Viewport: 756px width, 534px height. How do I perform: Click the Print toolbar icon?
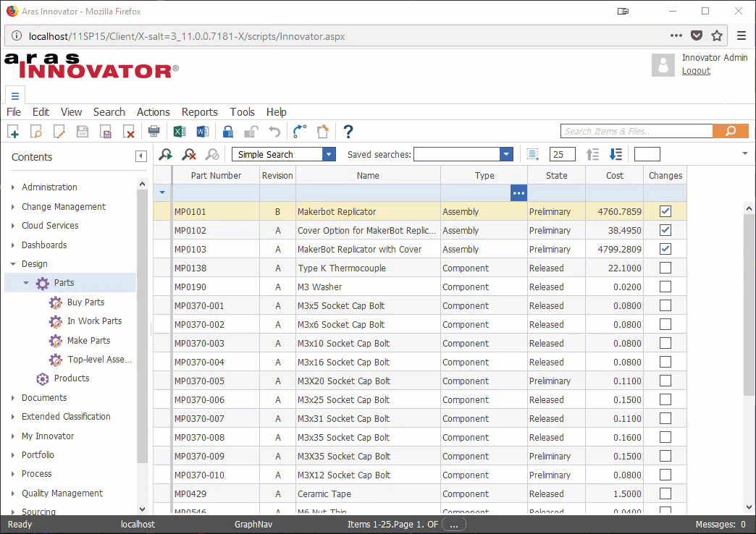[154, 131]
